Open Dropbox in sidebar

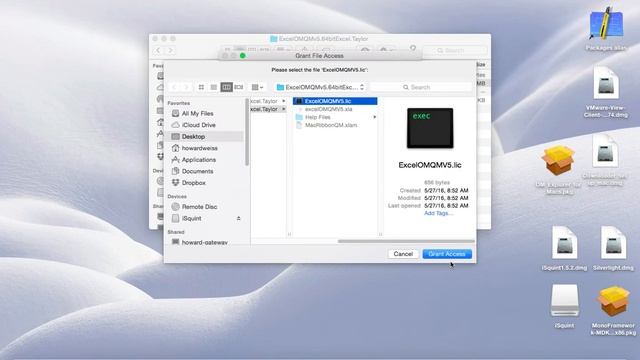(193, 183)
